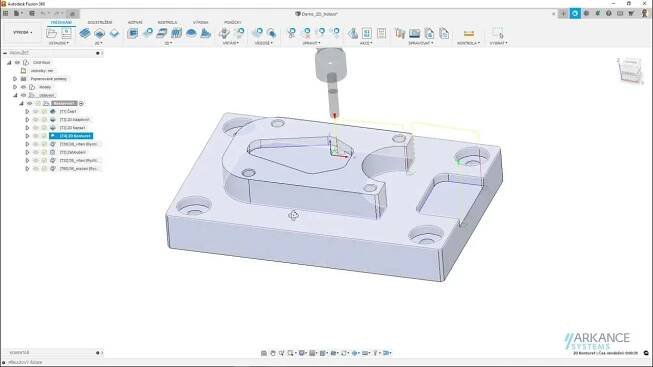Select the 3D Parallel striped icon
The width and height of the screenshot is (653, 367).
tap(177, 33)
